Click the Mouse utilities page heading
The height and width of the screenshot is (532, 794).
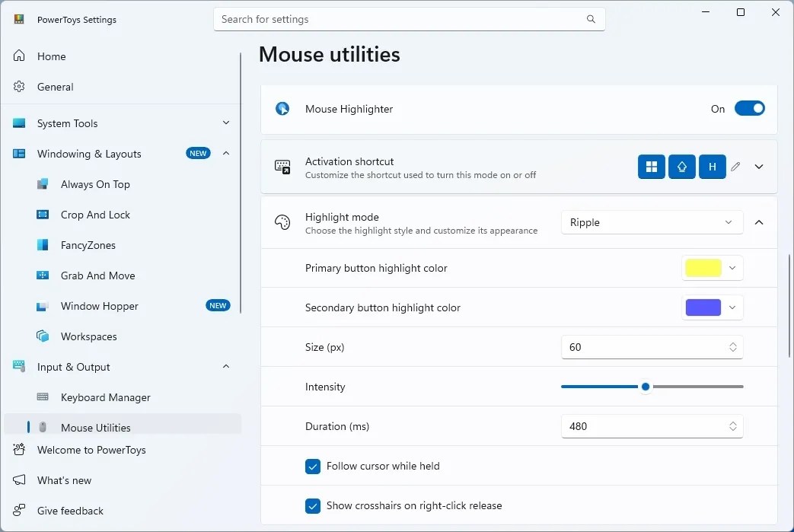[329, 54]
